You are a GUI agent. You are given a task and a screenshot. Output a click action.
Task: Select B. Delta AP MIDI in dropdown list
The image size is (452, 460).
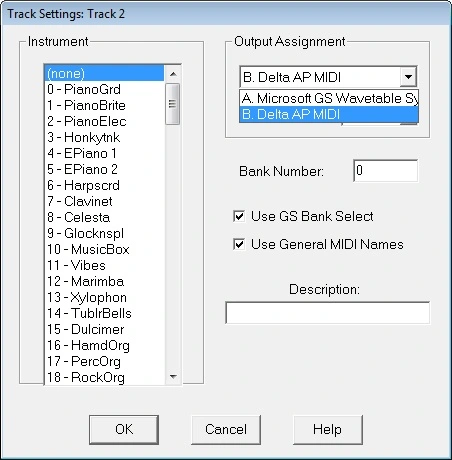pos(329,114)
